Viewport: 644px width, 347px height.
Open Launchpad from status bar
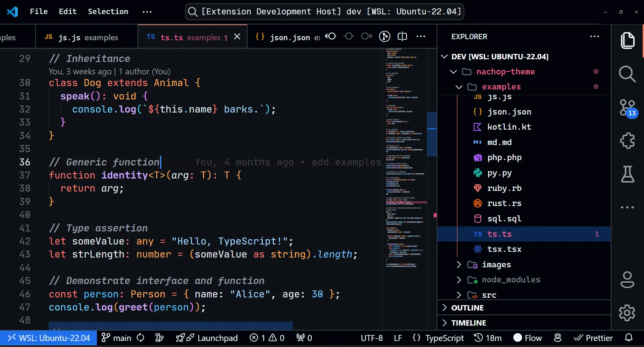(207, 338)
